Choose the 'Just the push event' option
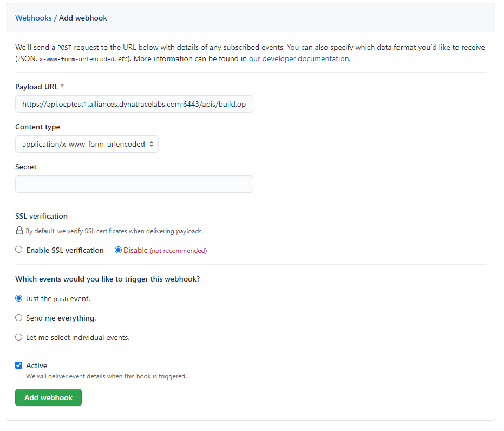 pos(19,298)
